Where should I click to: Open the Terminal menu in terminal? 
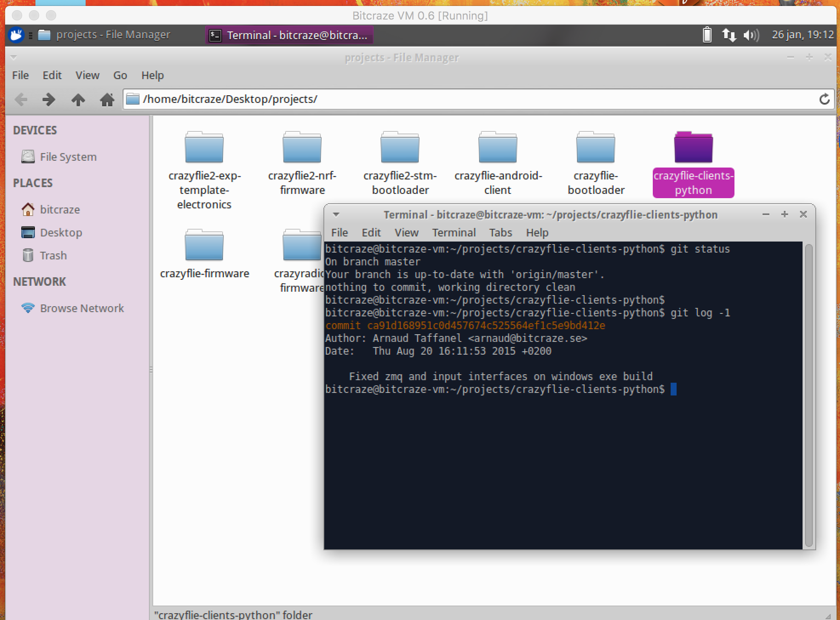454,233
